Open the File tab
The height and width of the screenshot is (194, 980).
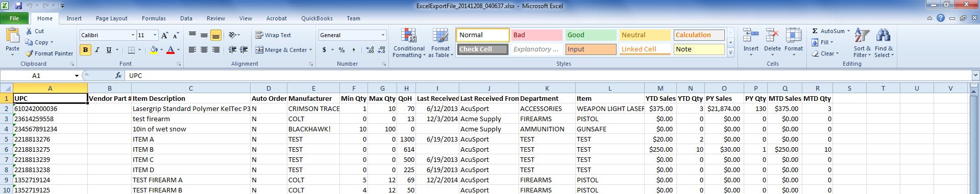[x=14, y=18]
